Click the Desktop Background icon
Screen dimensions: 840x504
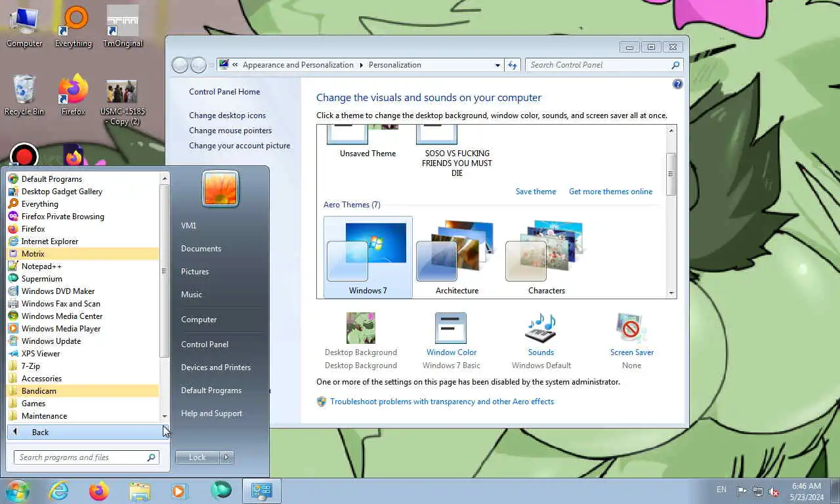(361, 327)
